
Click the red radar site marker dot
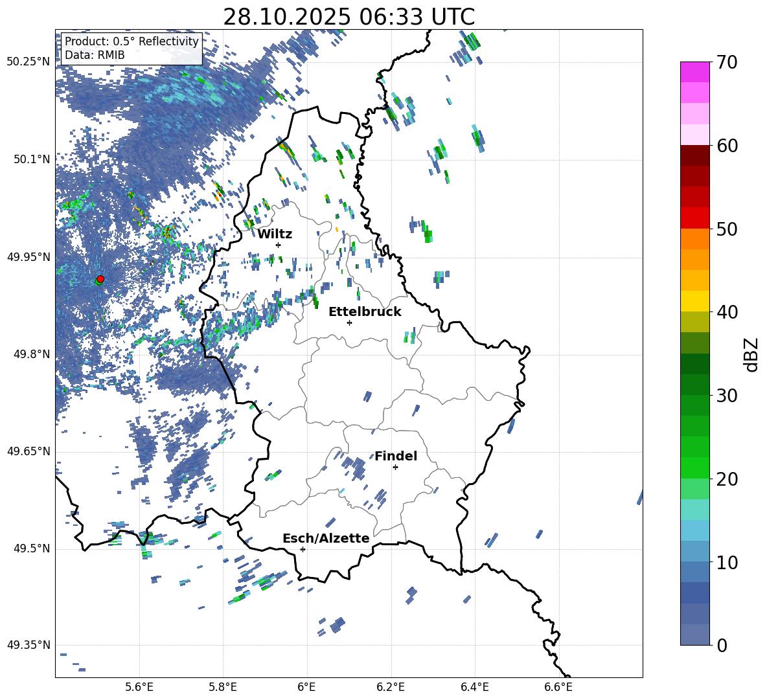click(100, 278)
